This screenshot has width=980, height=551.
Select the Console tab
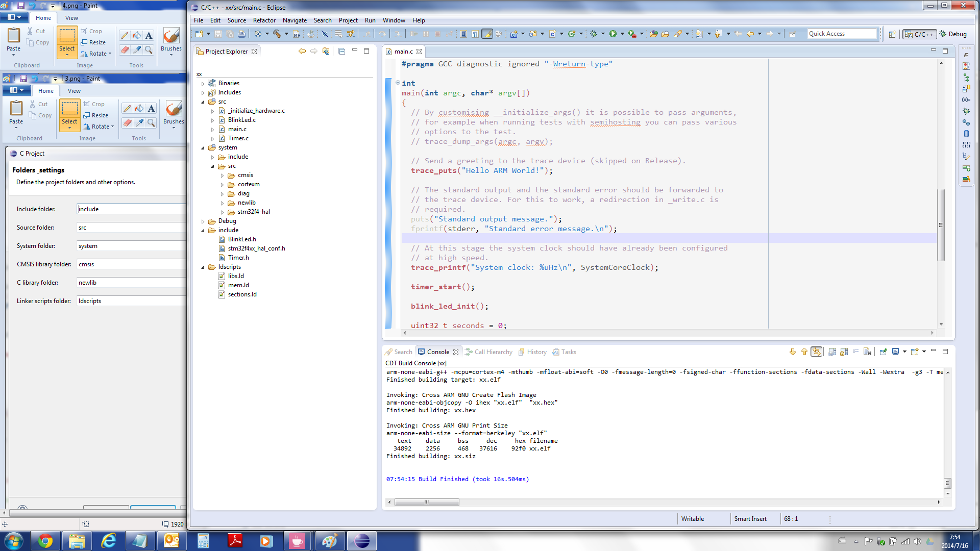[x=438, y=352]
